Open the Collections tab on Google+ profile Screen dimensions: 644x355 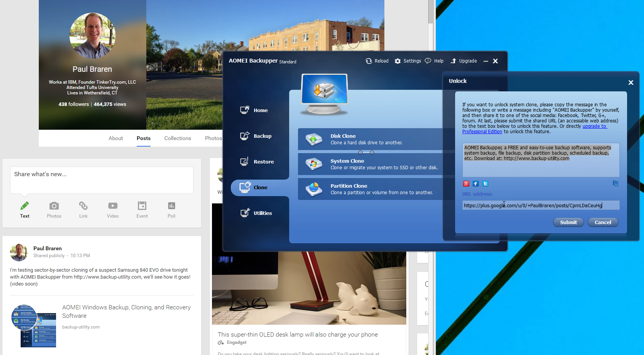[177, 138]
